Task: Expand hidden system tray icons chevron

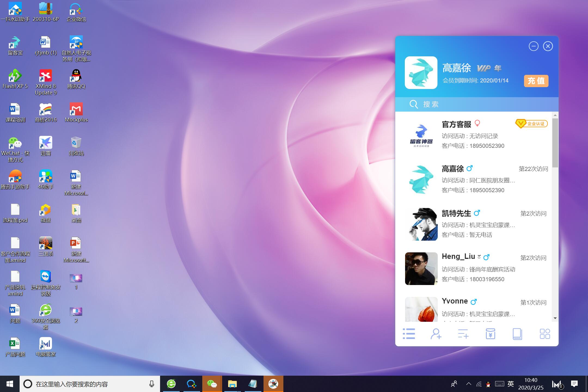Action: pyautogui.click(x=468, y=384)
